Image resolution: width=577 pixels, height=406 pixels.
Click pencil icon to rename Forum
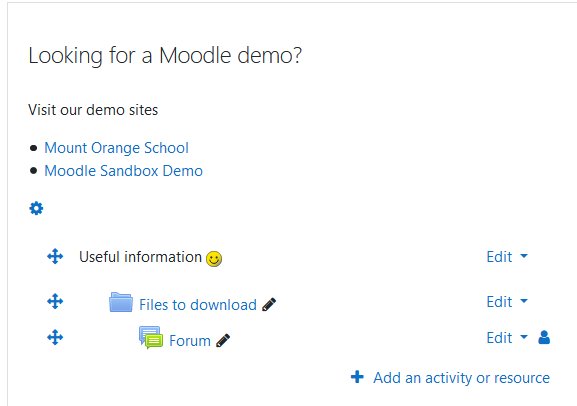tap(223, 340)
